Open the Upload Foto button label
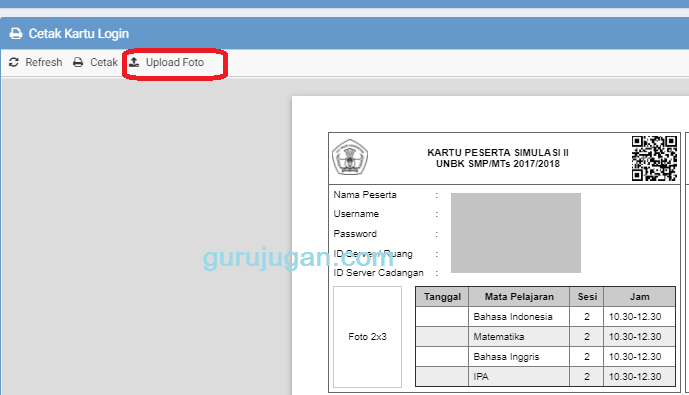Viewport: 689px width, 395px height. pos(175,62)
